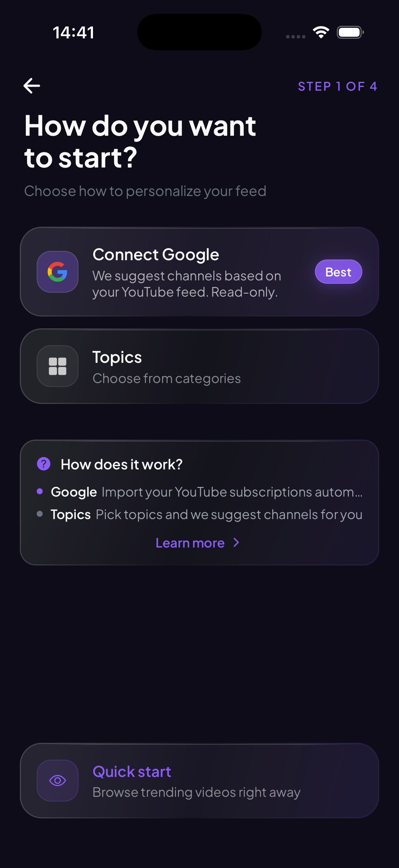Tap the battery status icon
The image size is (399, 868).
350,32
